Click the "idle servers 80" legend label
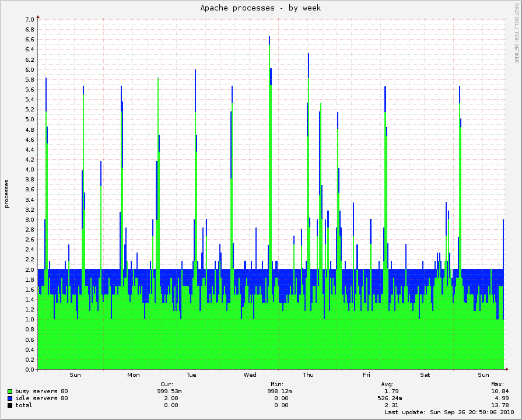Screen dimensions: 522x420 click(x=41, y=398)
